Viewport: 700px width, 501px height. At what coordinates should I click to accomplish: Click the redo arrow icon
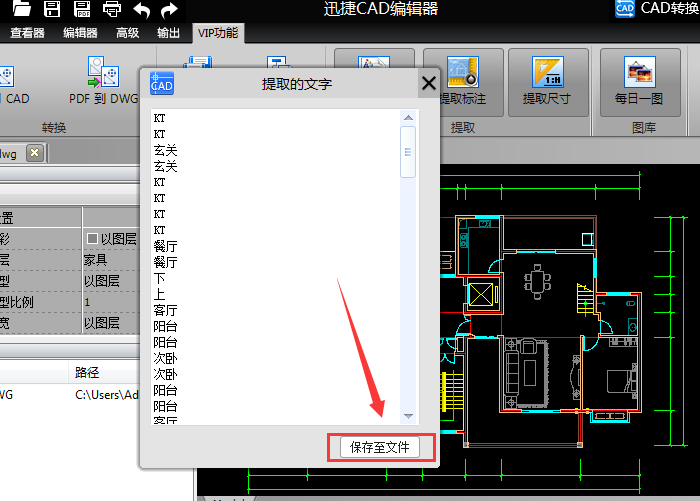tap(169, 10)
